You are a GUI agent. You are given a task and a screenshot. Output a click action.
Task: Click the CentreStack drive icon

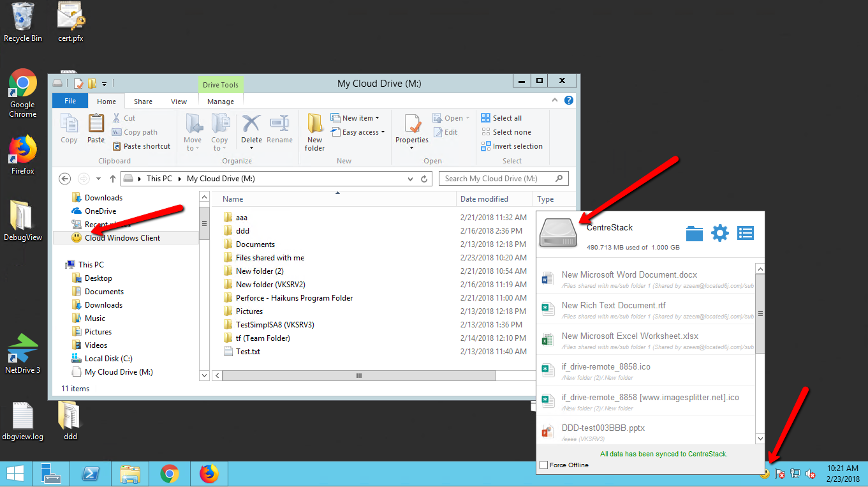coord(558,232)
